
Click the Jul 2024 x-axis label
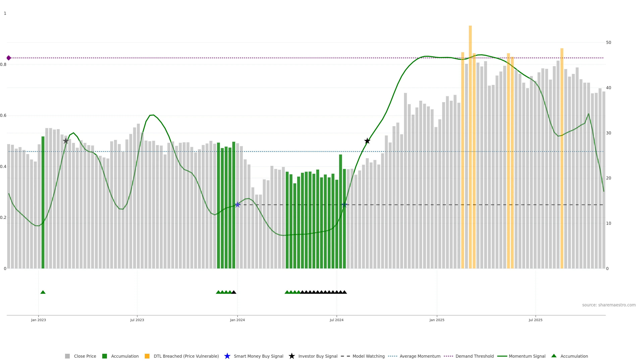click(x=336, y=320)
